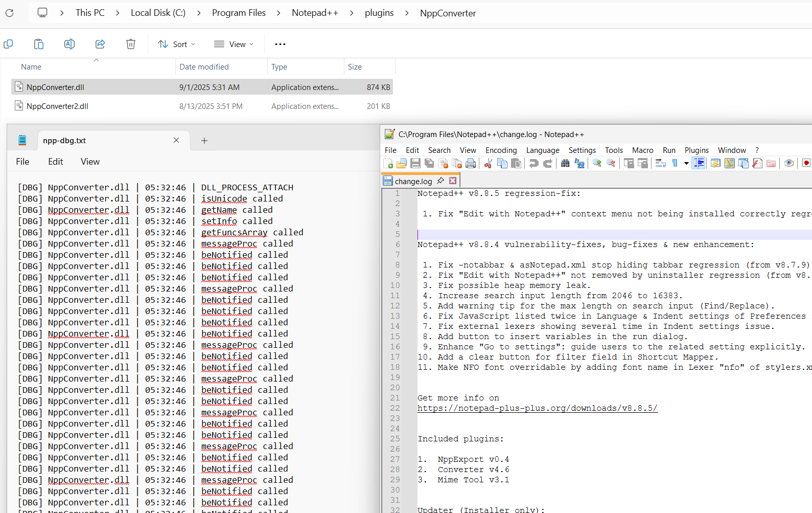The width and height of the screenshot is (812, 513).
Task: Toggle Start Recording macro button
Action: [x=806, y=163]
